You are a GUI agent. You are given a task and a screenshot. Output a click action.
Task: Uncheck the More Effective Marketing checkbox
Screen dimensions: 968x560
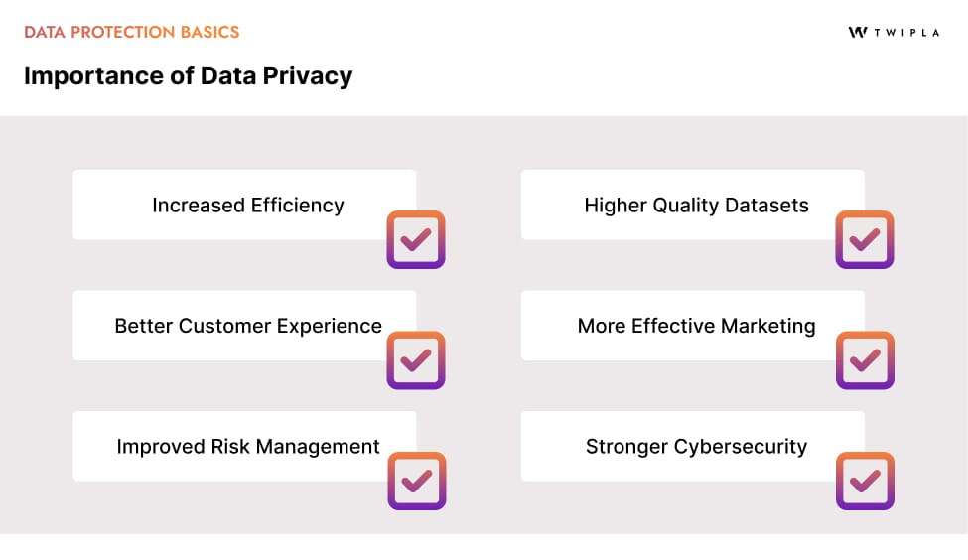click(x=865, y=359)
